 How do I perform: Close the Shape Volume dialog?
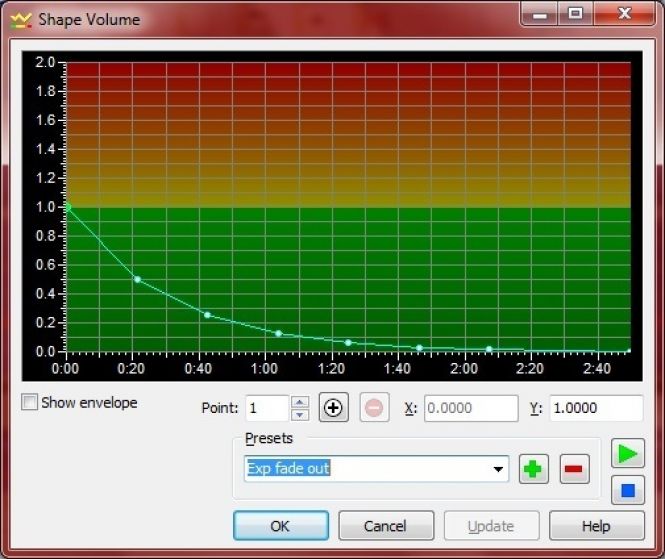[x=624, y=14]
